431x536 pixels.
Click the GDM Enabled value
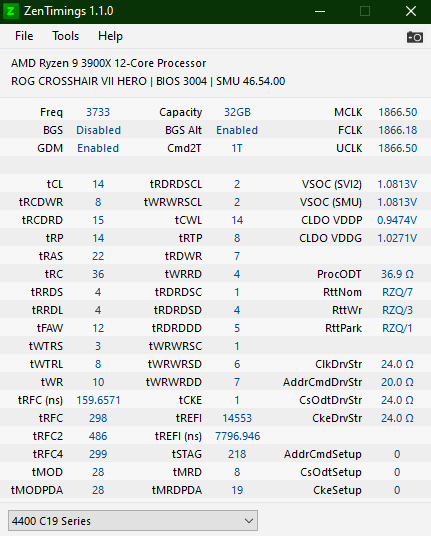pos(98,148)
